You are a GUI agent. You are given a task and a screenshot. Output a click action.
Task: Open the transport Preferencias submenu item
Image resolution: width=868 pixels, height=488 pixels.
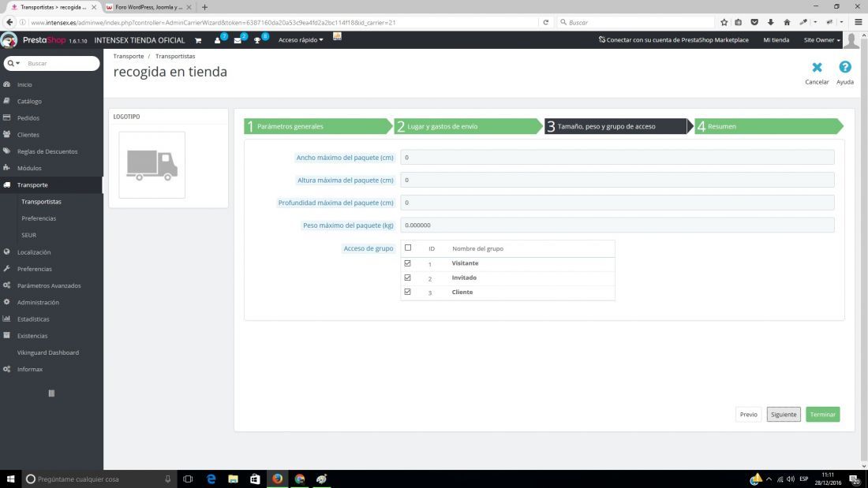pos(39,218)
